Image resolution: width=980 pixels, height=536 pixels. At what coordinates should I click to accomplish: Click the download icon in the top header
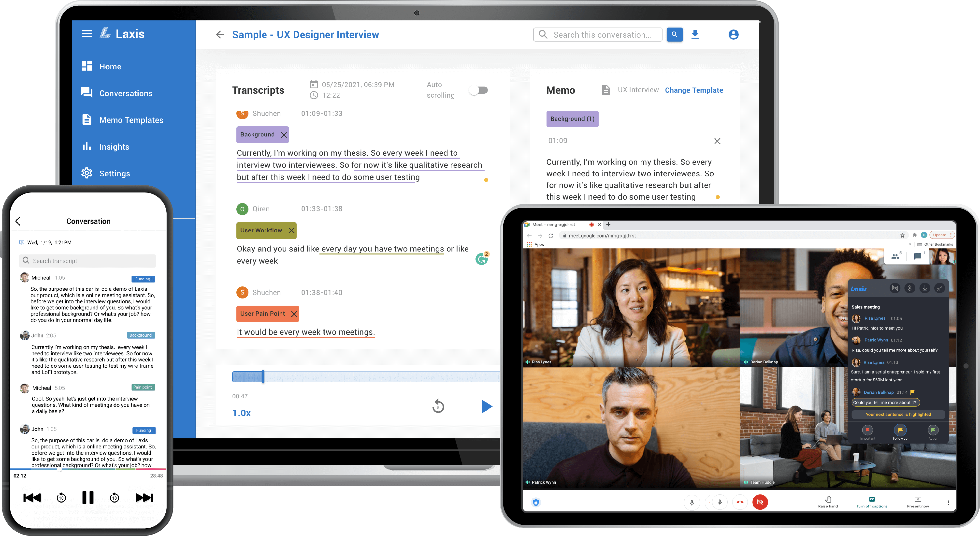[695, 34]
